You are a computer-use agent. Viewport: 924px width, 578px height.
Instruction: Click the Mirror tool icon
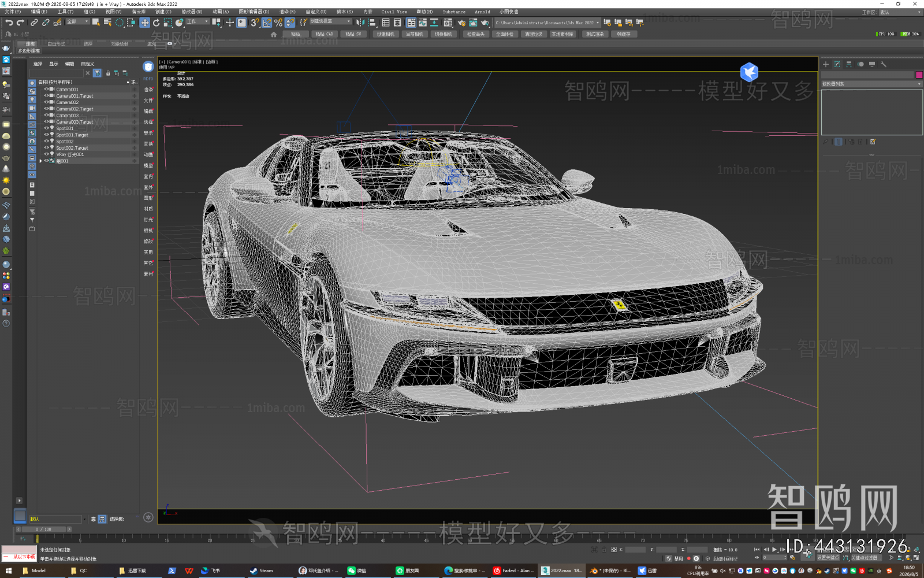tap(360, 23)
